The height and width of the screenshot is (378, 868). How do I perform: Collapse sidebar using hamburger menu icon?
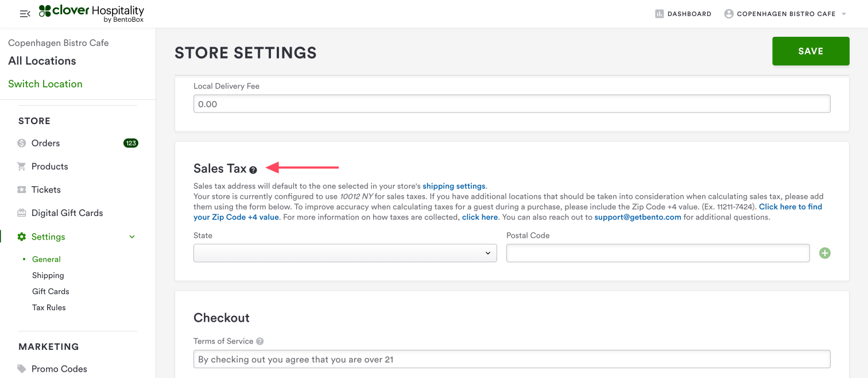pyautogui.click(x=25, y=14)
